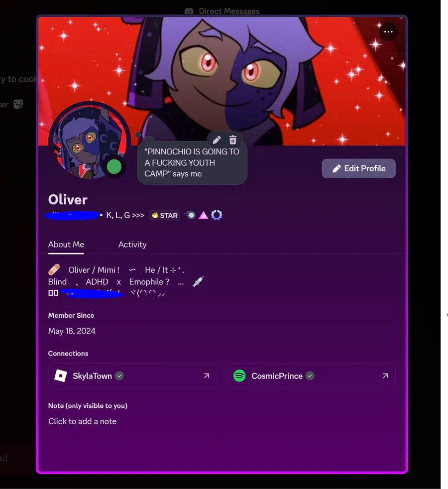Image resolution: width=448 pixels, height=489 pixels.
Task: Click the note field to add a note
Action: pyautogui.click(x=82, y=421)
